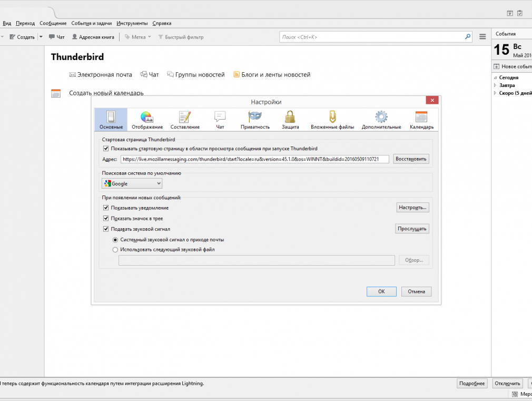Switch to Дополнительные gear tab

[381, 120]
